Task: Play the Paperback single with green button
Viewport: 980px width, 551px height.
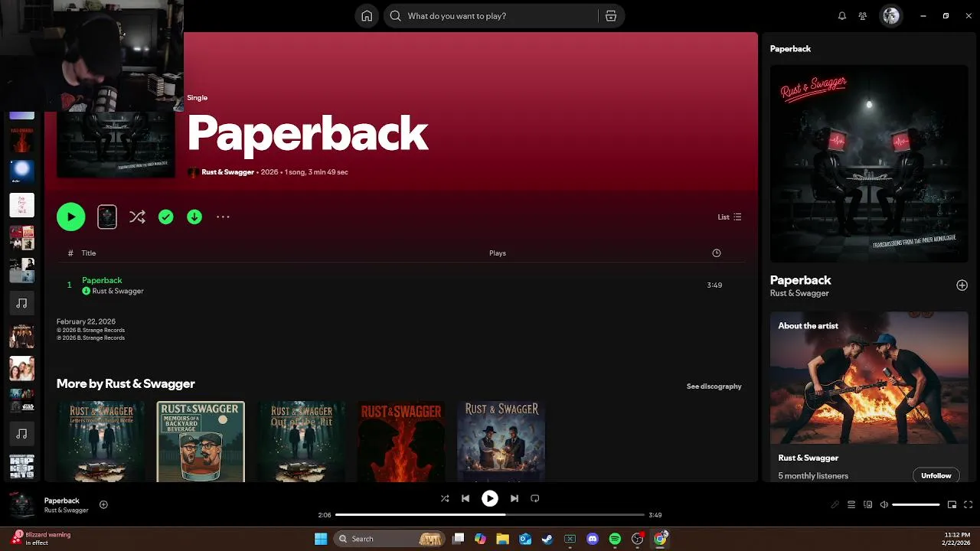Action: tap(70, 217)
